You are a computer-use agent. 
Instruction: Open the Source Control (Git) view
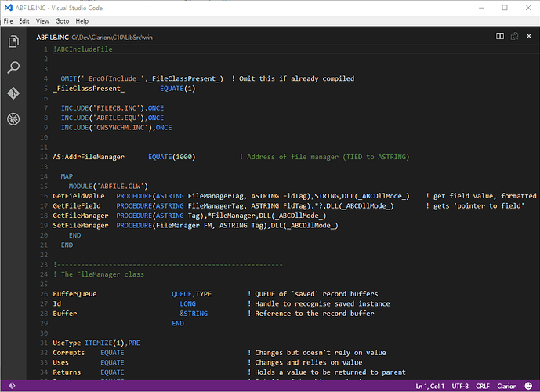[x=13, y=93]
